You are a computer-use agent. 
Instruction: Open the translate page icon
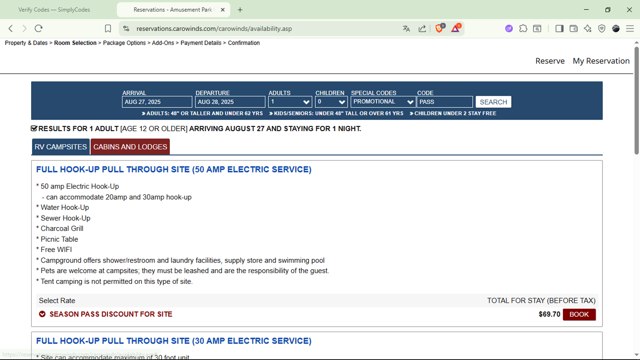click(x=406, y=29)
